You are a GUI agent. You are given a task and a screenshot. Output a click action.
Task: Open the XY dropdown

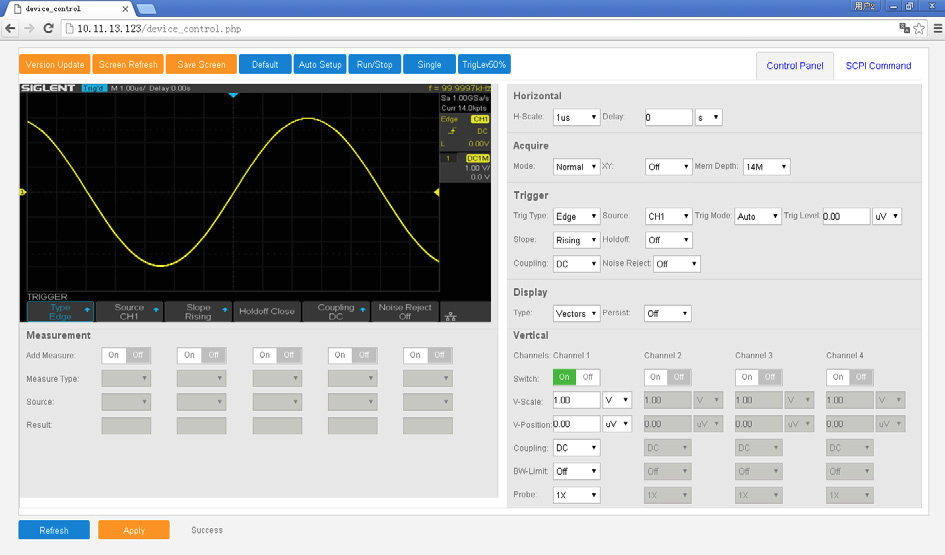tap(668, 167)
